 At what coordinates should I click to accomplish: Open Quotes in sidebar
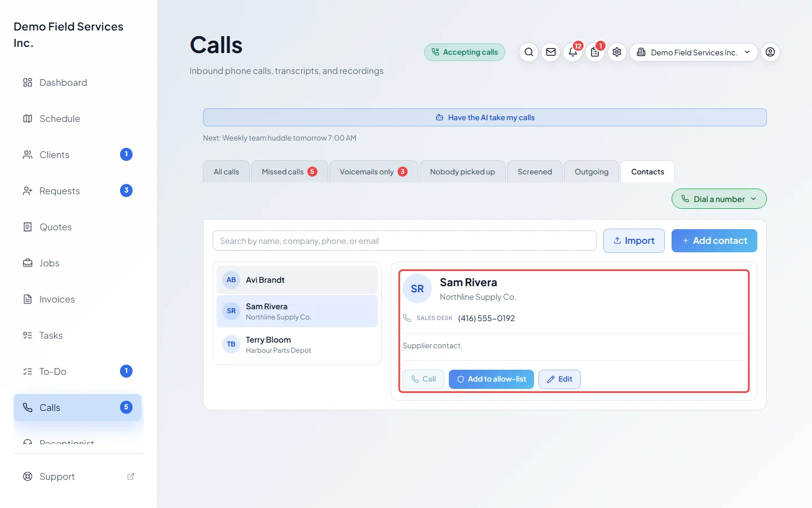click(x=78, y=227)
